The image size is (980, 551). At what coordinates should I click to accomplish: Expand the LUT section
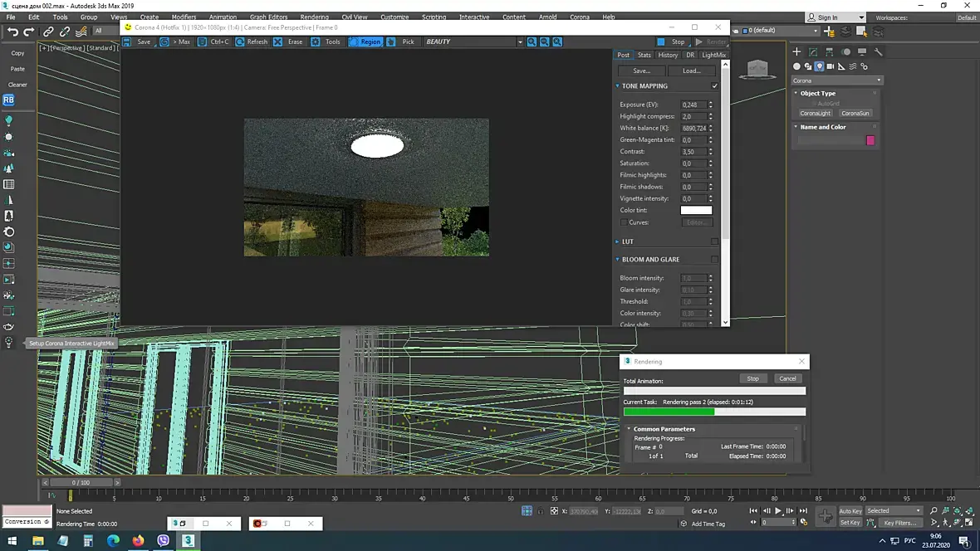pyautogui.click(x=628, y=241)
